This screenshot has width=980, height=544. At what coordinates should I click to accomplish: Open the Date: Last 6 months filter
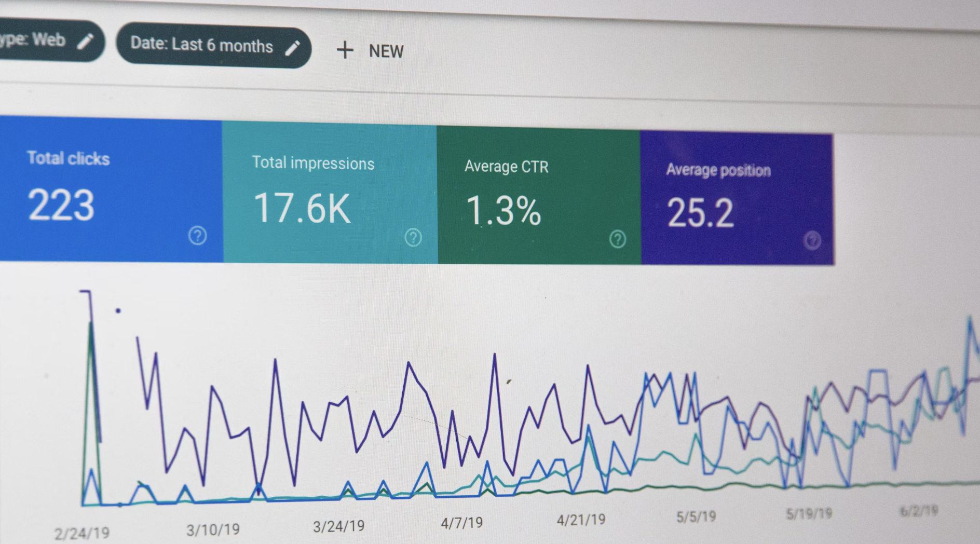point(213,46)
